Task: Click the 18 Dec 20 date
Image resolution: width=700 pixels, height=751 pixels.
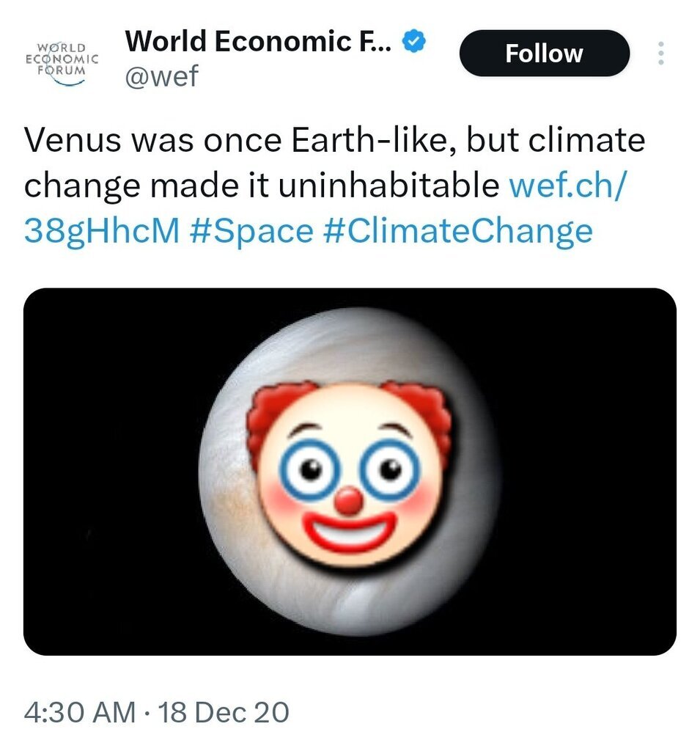Action: coord(224,712)
